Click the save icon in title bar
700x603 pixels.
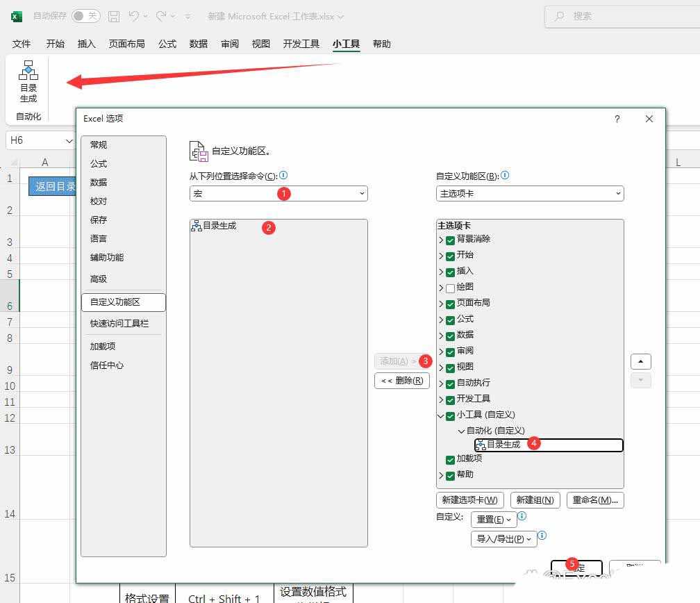pos(114,16)
